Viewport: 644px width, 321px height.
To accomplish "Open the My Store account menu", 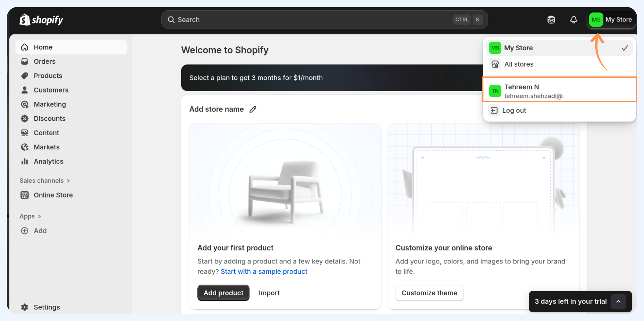I will tap(612, 20).
